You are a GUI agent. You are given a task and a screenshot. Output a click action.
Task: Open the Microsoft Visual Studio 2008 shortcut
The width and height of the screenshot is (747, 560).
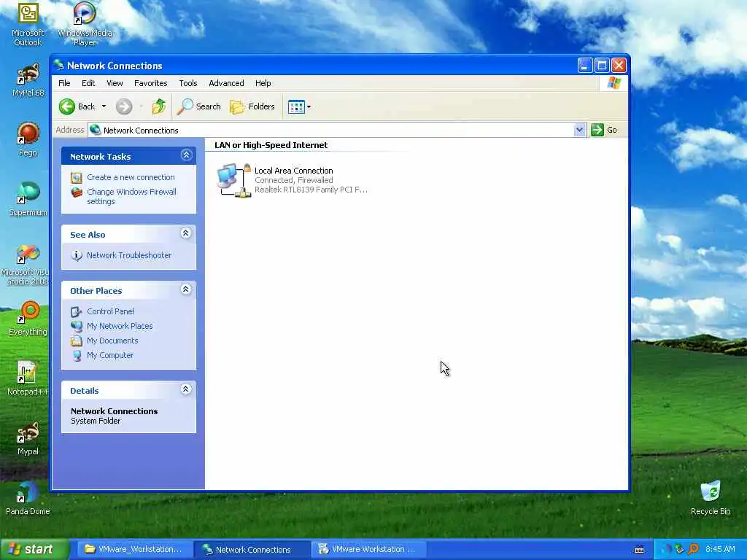point(26,265)
